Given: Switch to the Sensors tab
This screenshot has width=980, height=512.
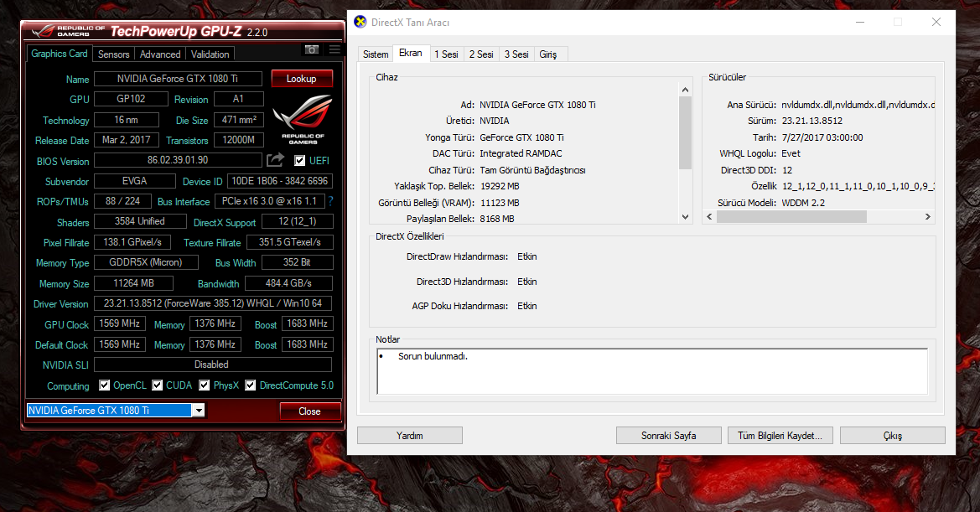Looking at the screenshot, I should tap(114, 54).
